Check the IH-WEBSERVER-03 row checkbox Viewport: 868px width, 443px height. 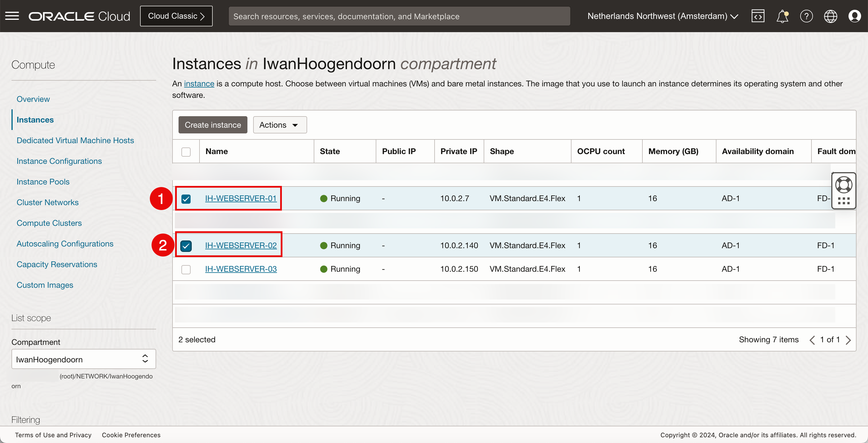coord(186,269)
